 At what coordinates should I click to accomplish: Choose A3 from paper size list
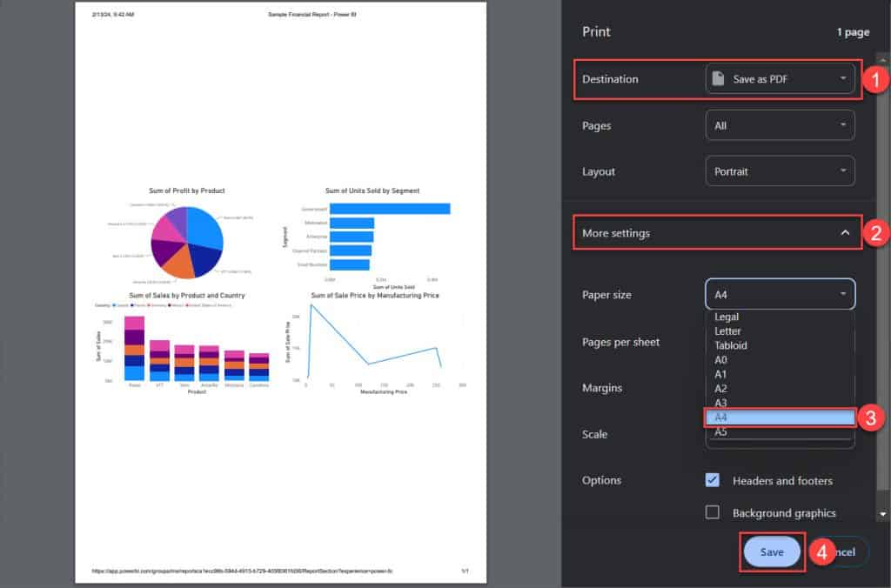point(780,402)
